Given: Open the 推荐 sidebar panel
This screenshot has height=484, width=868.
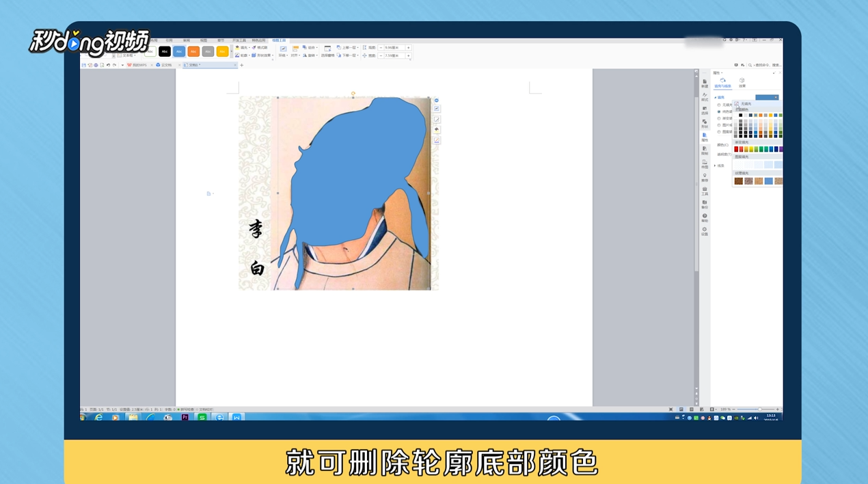Looking at the screenshot, I should pyautogui.click(x=705, y=178).
